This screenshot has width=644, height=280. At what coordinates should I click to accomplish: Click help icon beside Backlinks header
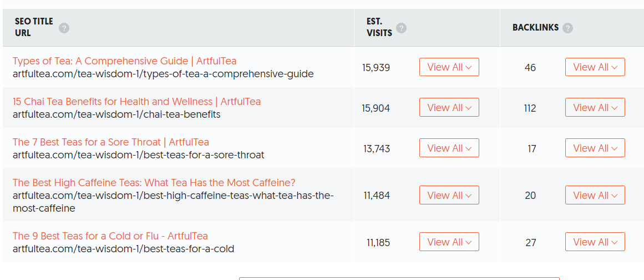567,28
